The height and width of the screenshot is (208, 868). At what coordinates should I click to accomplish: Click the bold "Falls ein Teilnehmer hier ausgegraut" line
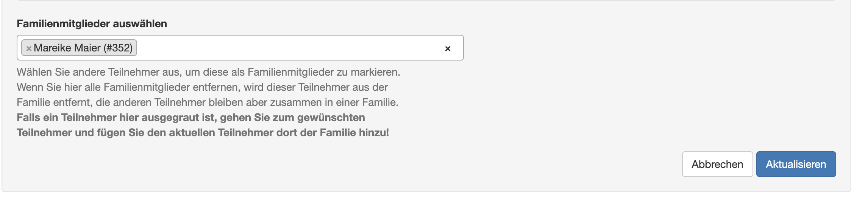click(x=190, y=118)
